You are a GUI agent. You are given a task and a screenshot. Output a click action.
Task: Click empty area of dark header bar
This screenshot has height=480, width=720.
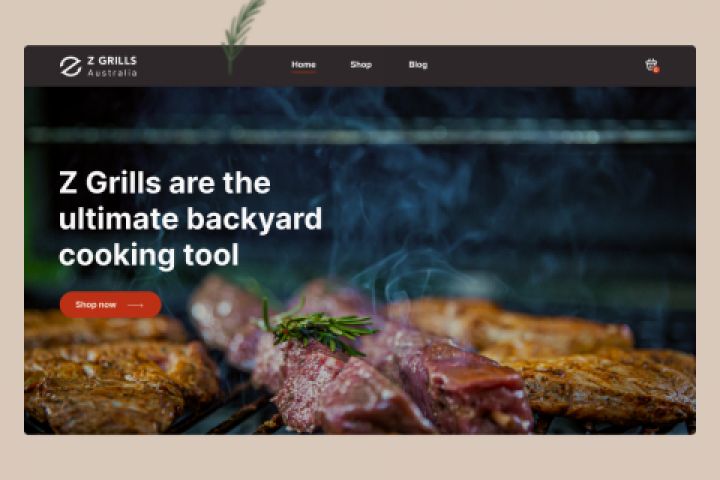point(528,66)
